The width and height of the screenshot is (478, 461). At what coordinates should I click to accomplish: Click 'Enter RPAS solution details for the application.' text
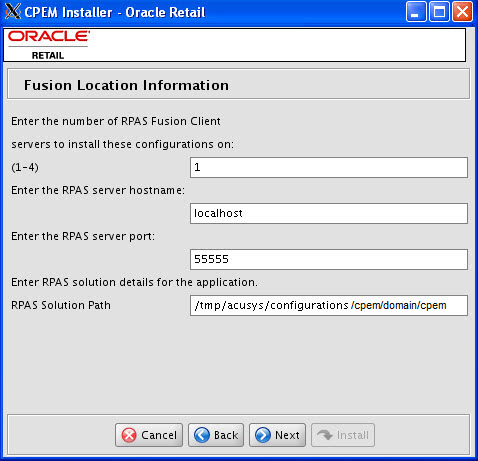[134, 282]
